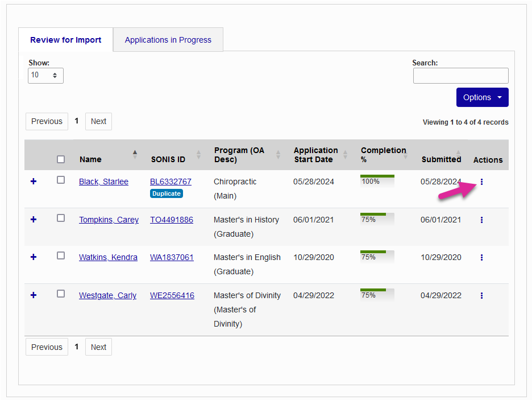The width and height of the screenshot is (532, 400).
Task: Open actions menu for Tompkins, Carey
Action: point(481,220)
